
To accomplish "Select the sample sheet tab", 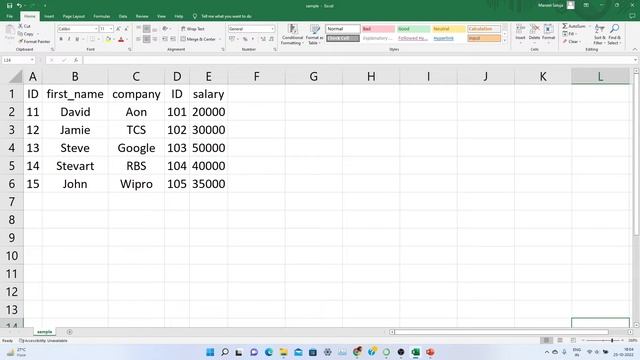I will (x=44, y=332).
